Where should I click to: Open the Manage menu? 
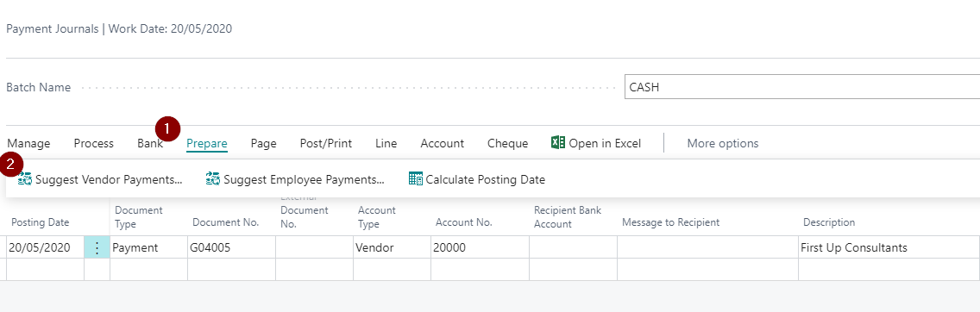coord(28,144)
